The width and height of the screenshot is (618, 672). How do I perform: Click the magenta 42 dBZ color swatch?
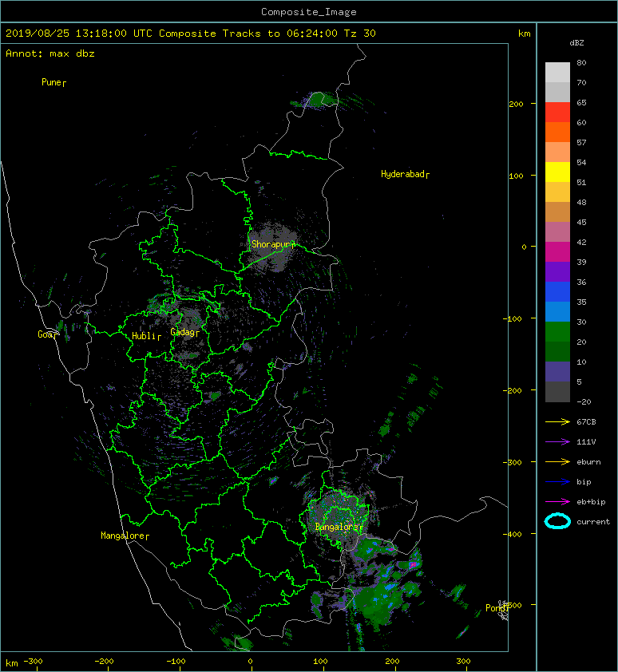(557, 251)
